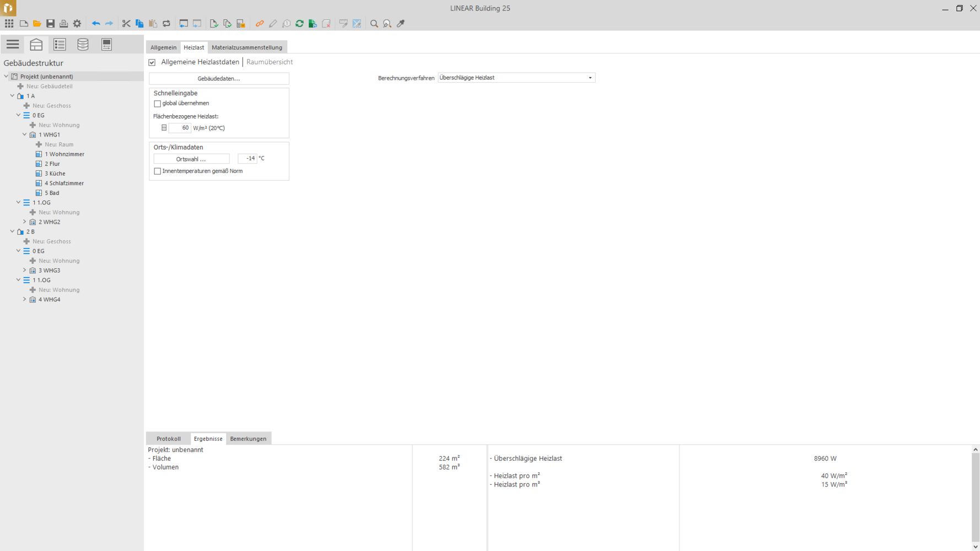Expand the 2 WHG2 tree node
The width and height of the screenshot is (980, 551).
coord(24,222)
